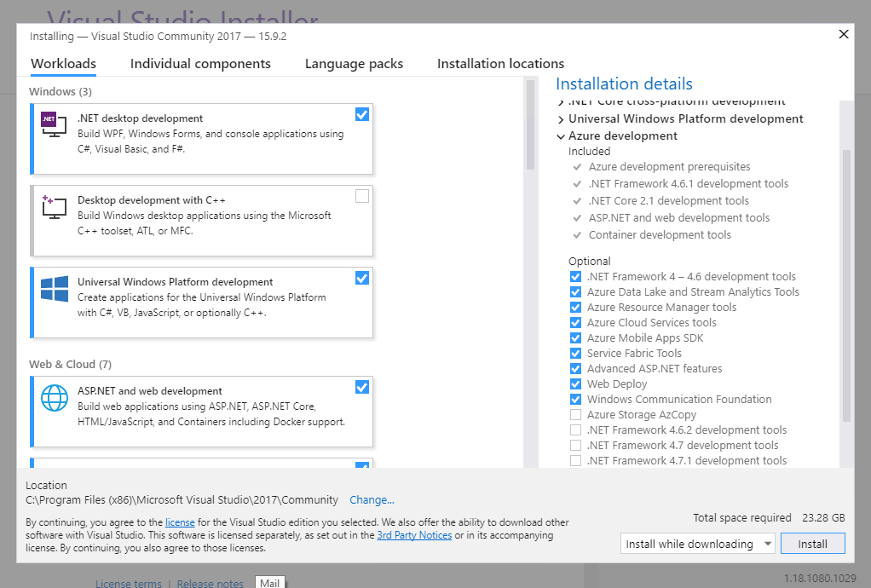Click the ASP.NET web development globe icon
The image size is (871, 588).
(54, 398)
